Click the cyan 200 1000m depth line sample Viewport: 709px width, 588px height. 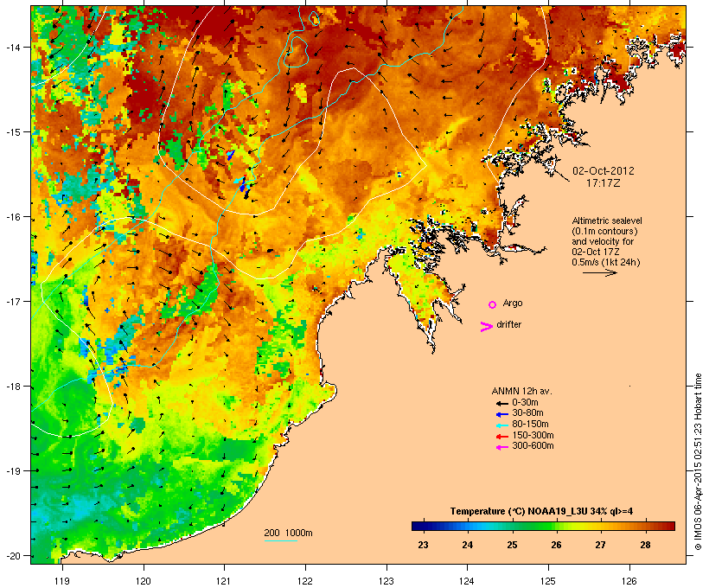click(280, 540)
